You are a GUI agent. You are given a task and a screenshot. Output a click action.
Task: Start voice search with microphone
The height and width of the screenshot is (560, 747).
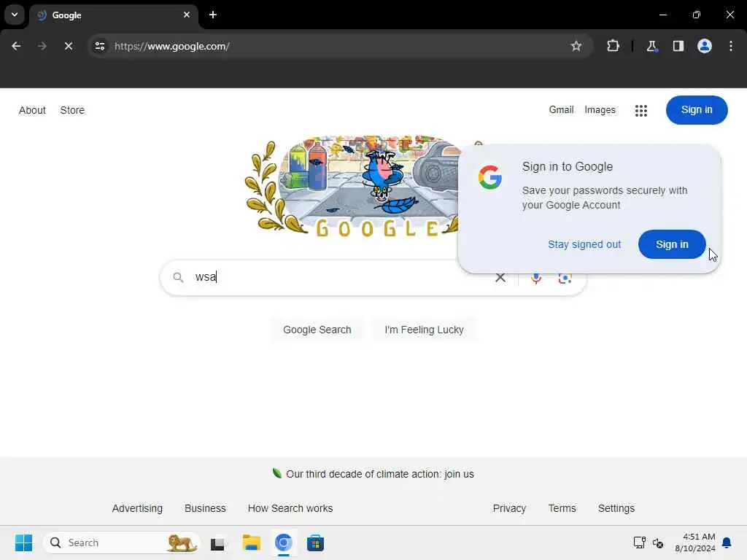tap(536, 278)
